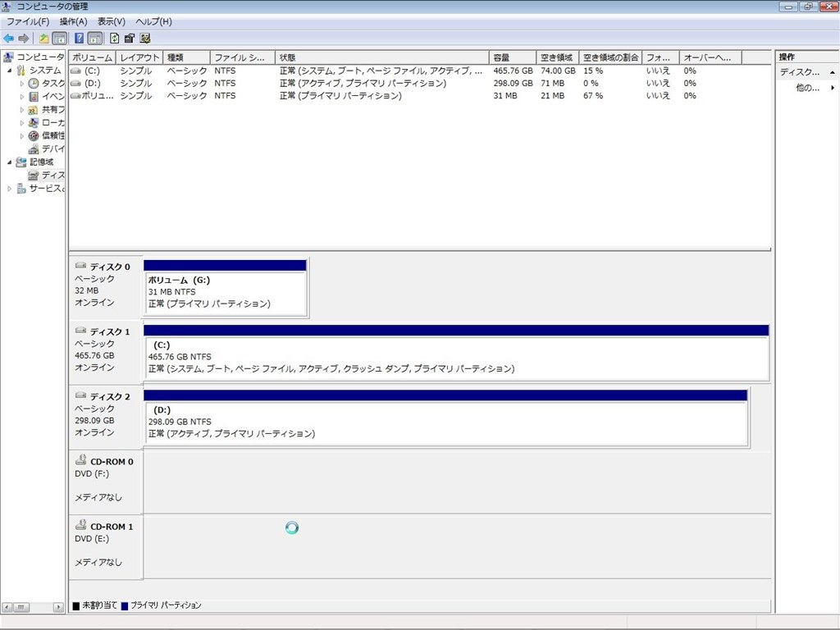
Task: Click the tree pane horizontal scrollbar left arrow
Action: coord(7,608)
